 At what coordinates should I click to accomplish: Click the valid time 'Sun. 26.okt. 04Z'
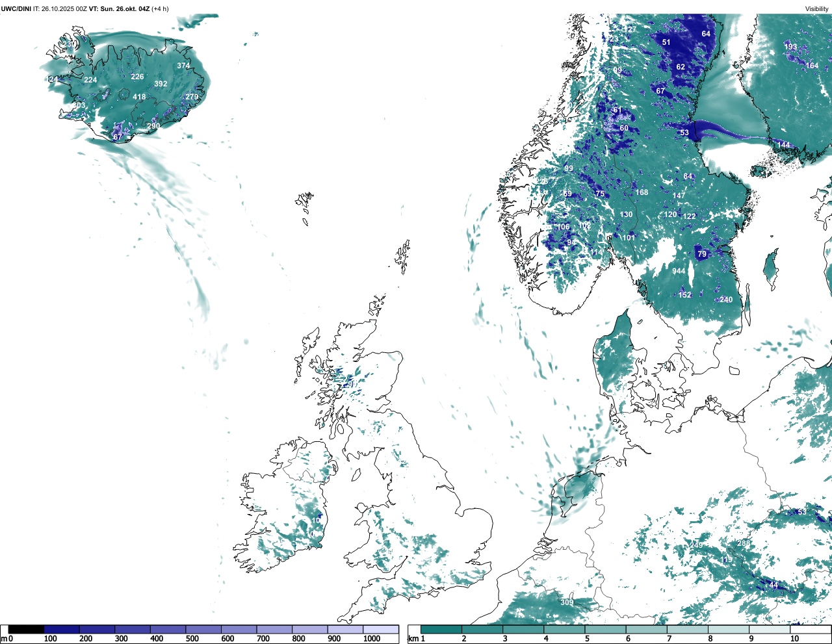(125, 8)
